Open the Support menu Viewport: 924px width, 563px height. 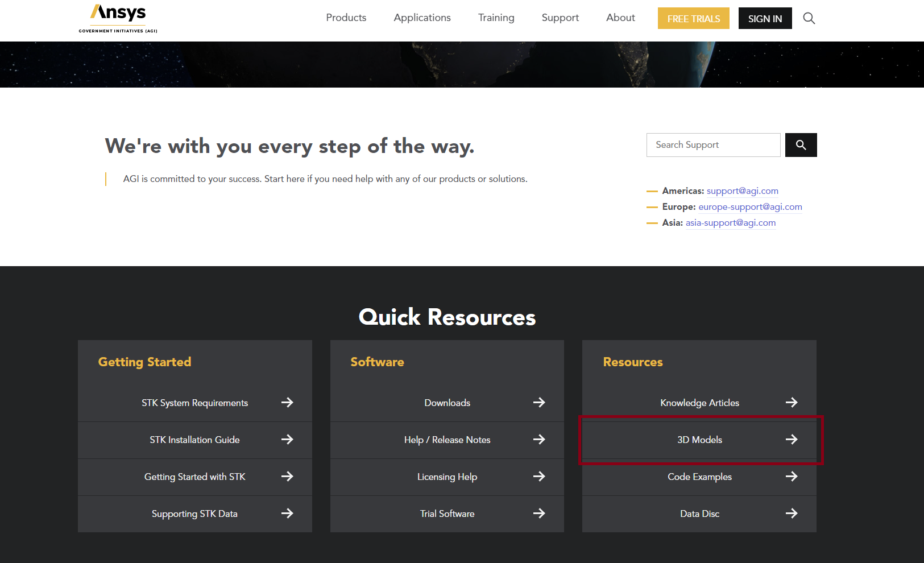(560, 18)
